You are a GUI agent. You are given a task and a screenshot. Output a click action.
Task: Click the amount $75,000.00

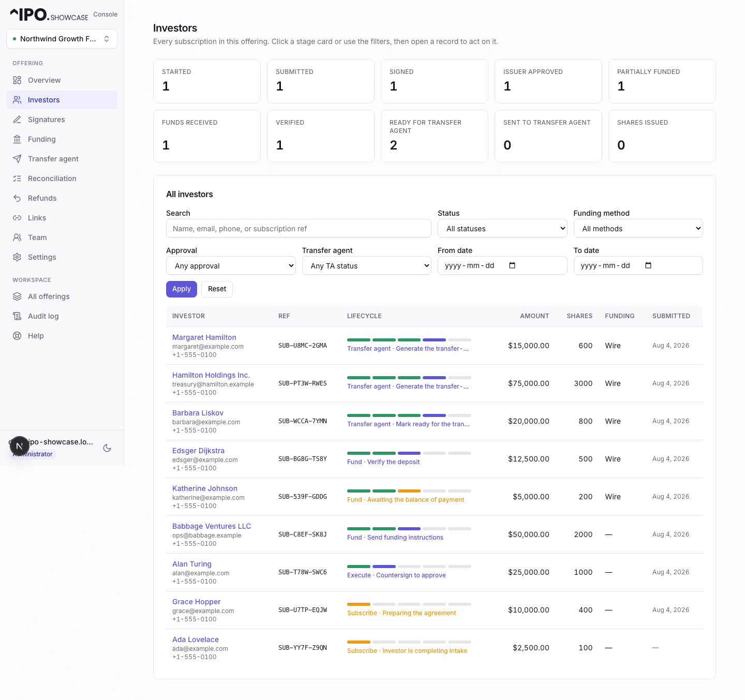coord(529,383)
